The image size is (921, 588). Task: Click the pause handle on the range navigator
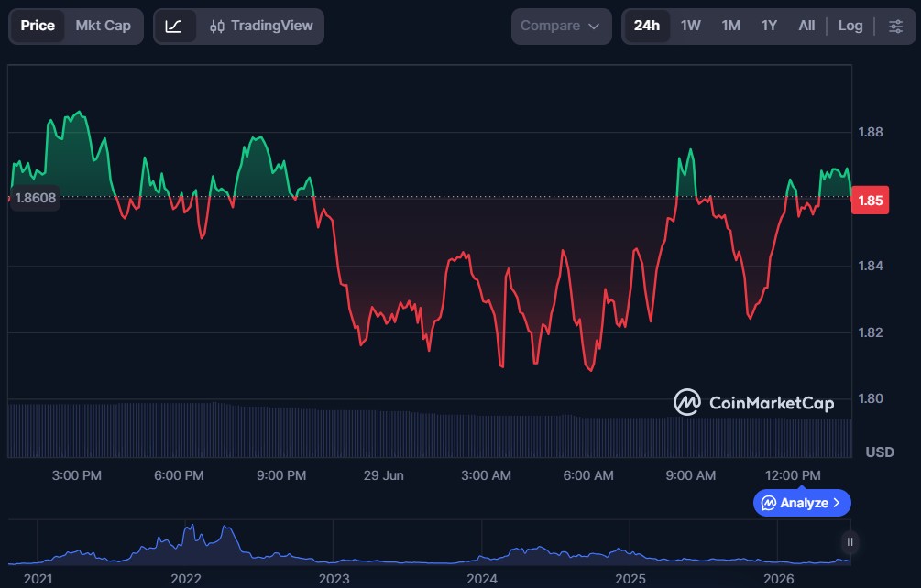(850, 541)
